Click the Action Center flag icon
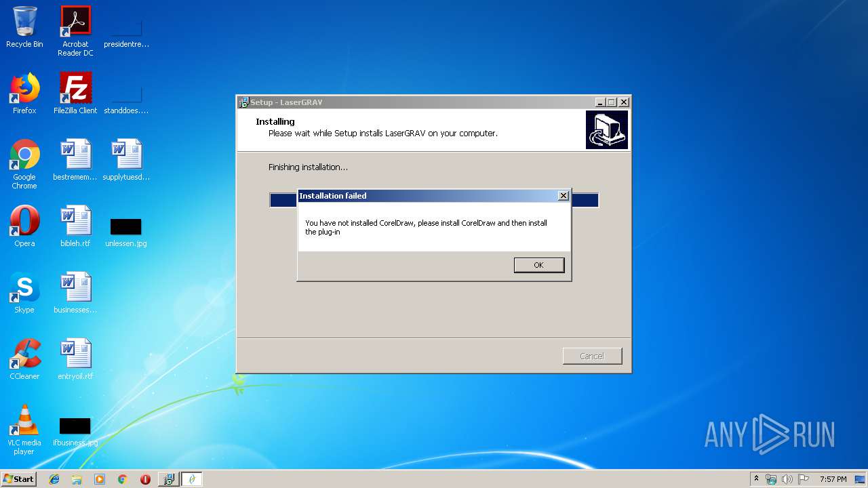The width and height of the screenshot is (868, 488). click(x=804, y=479)
